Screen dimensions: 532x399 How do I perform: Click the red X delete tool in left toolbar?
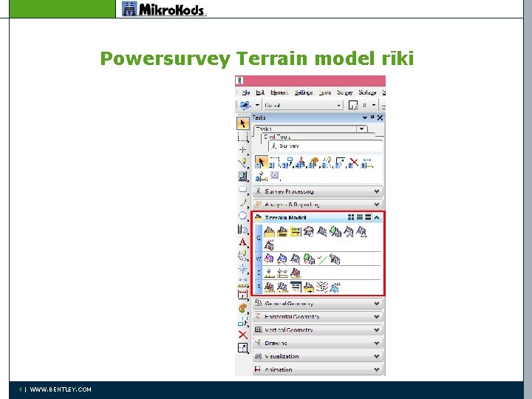click(x=242, y=335)
